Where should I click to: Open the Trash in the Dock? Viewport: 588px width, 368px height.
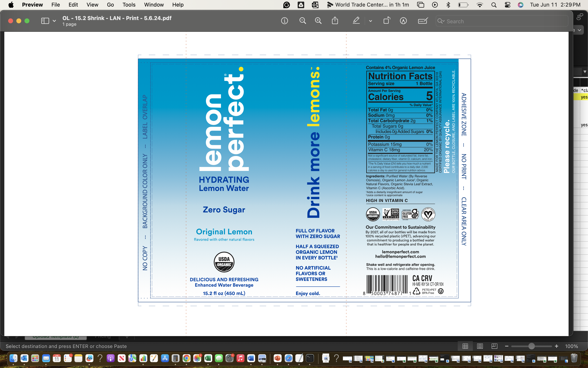[x=574, y=358]
